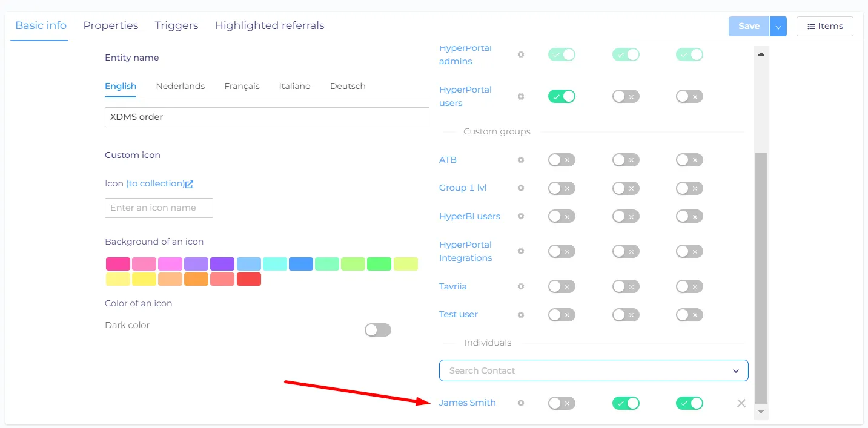Toggle the Dark color switch
Screen dimensions: 868x428
(x=378, y=330)
